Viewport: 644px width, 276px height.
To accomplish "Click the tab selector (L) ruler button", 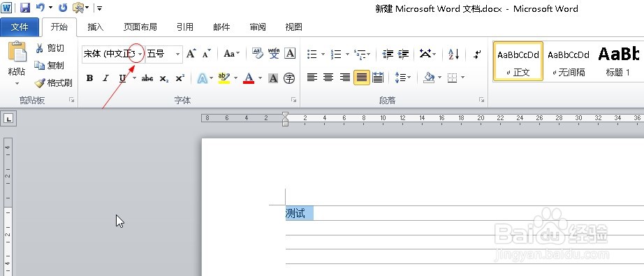I will 8,119.
